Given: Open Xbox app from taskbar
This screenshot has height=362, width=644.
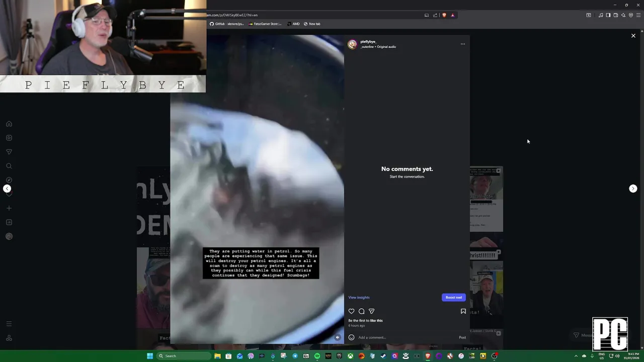Looking at the screenshot, I should point(350,356).
